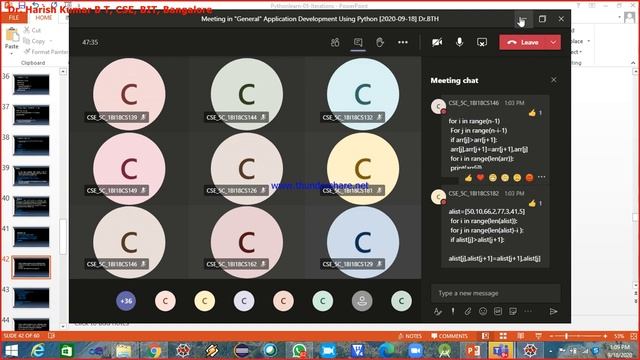Image resolution: width=640 pixels, height=360 pixels.
Task: Open WhatsApp from the taskbar
Action: [x=299, y=351]
